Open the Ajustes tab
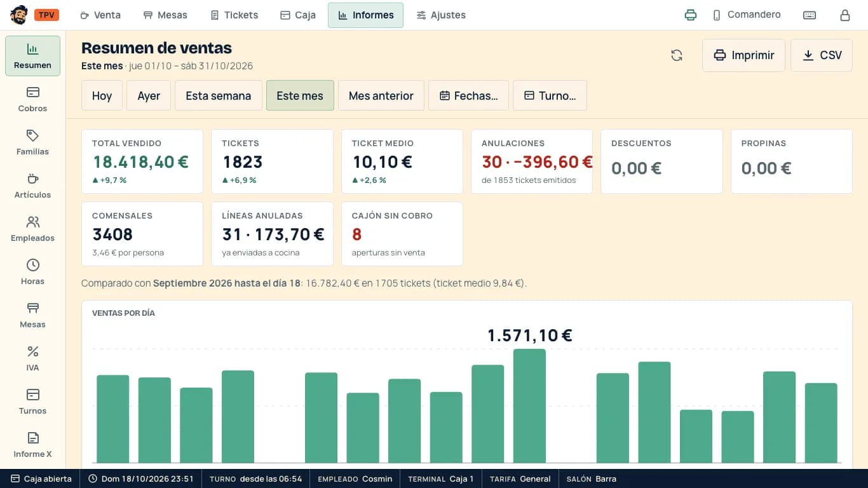Screen dimensions: 868x488 click(441, 15)
